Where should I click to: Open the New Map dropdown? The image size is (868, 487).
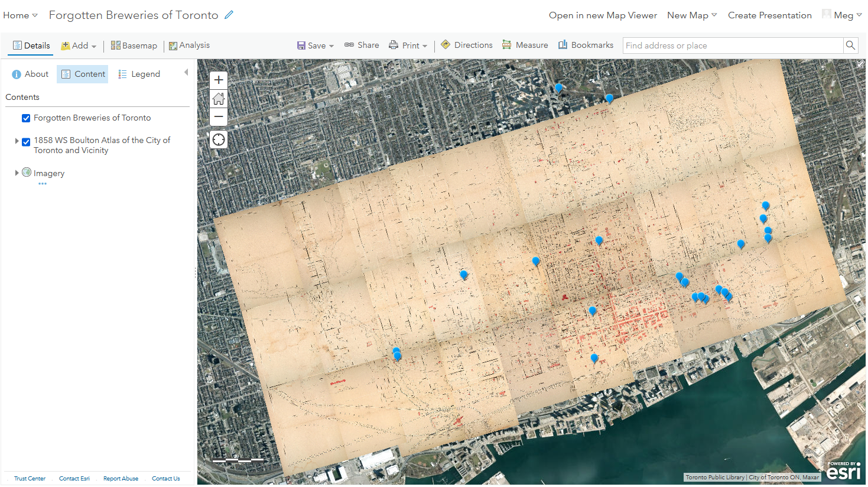click(x=691, y=15)
